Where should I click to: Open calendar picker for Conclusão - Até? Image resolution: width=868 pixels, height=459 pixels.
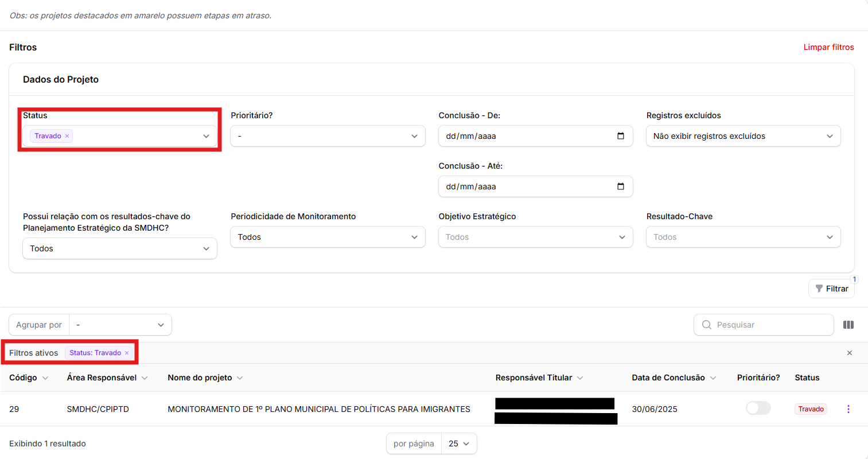[620, 186]
